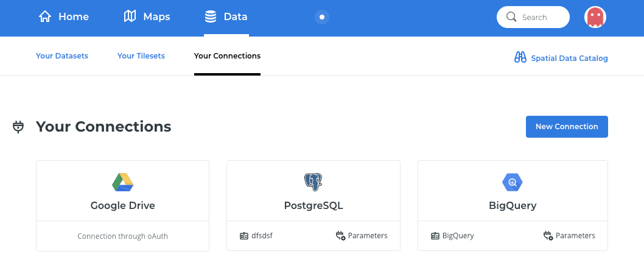
Task: Click the BigQuery card title
Action: coord(513,206)
